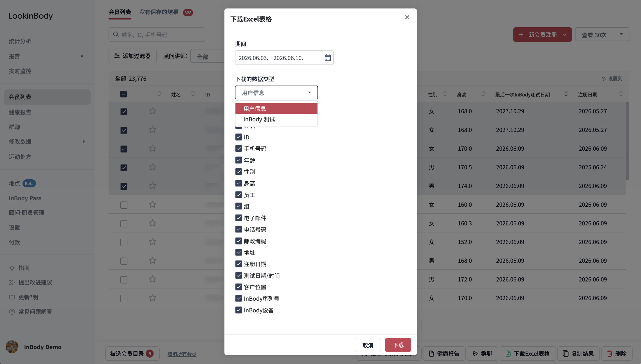Open 健康报告 in the sidebar
The width and height of the screenshot is (641, 364).
pos(20,112)
